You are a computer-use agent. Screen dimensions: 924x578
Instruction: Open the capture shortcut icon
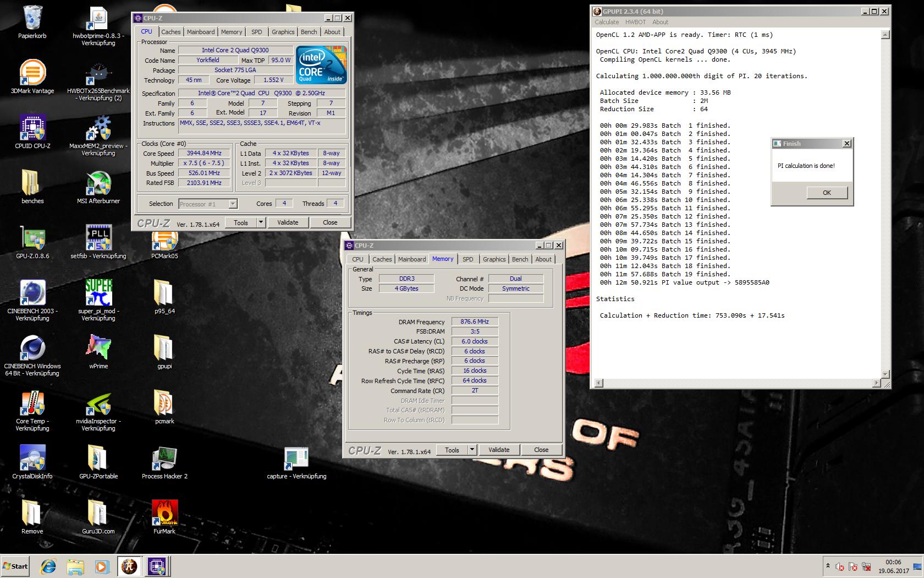coord(296,462)
